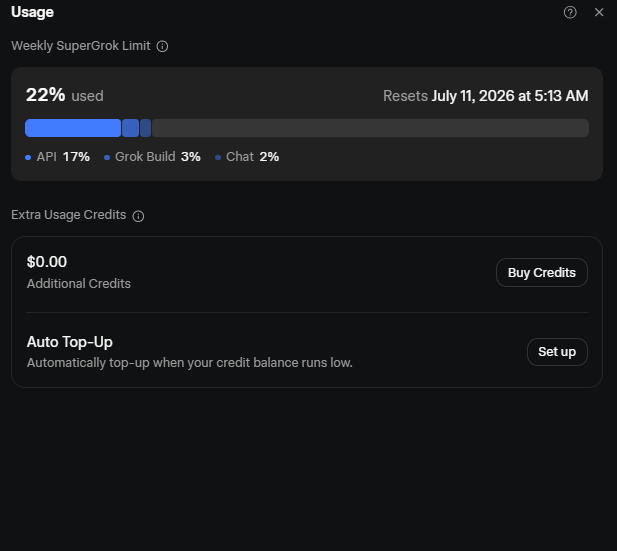Click the Buy Credits button
Screen dimensions: 617x551
(542, 272)
